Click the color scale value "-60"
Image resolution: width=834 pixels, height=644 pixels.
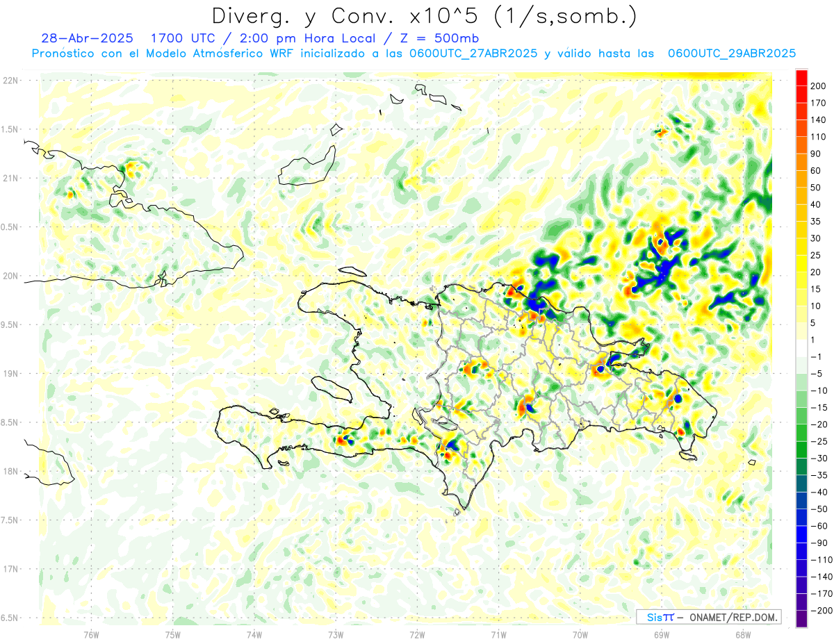819,526
